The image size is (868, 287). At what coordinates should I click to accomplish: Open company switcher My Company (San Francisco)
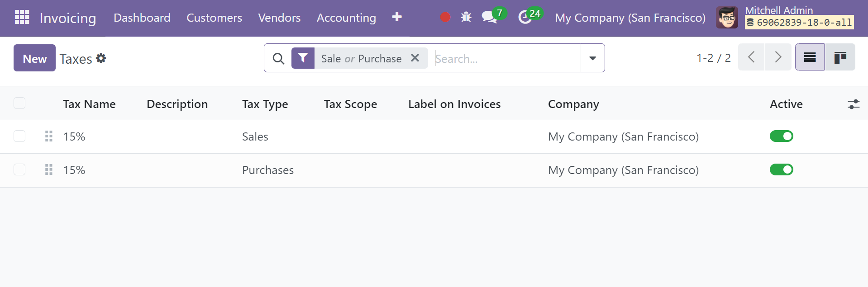pyautogui.click(x=630, y=18)
